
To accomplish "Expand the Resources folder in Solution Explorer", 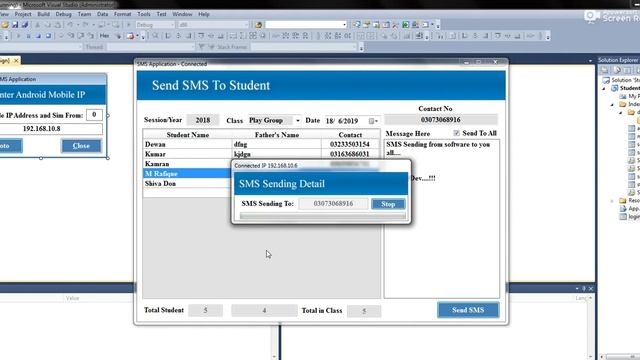I will point(612,201).
